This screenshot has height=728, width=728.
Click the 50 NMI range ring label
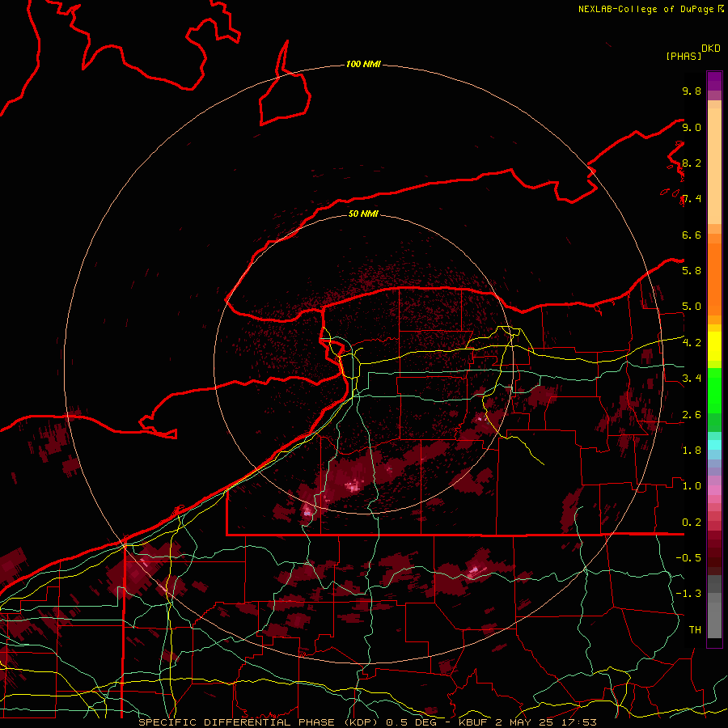[x=363, y=214]
